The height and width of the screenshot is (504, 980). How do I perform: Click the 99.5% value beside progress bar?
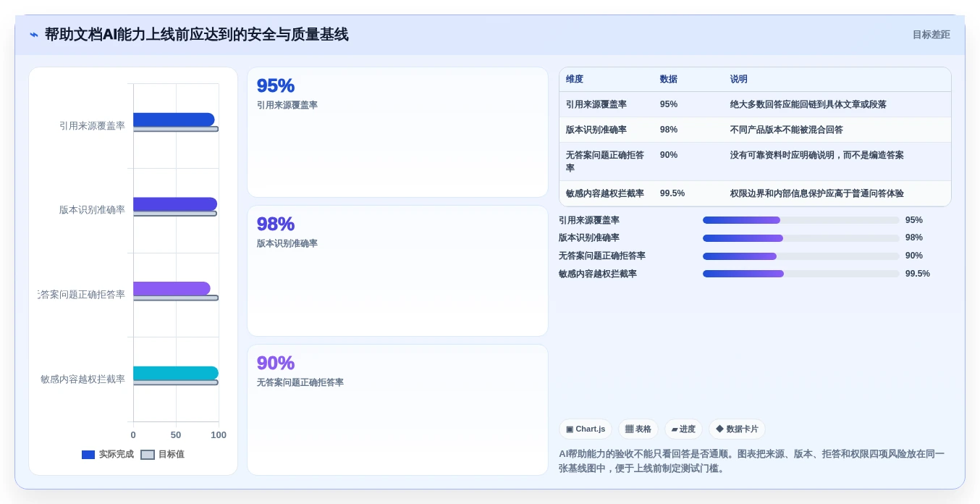click(x=918, y=274)
